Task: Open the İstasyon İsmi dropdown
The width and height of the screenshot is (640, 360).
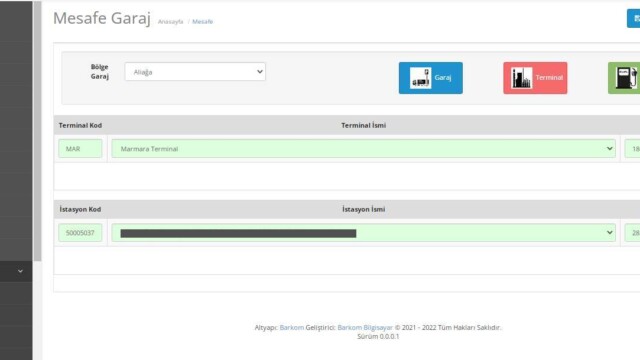Action: coord(364,233)
